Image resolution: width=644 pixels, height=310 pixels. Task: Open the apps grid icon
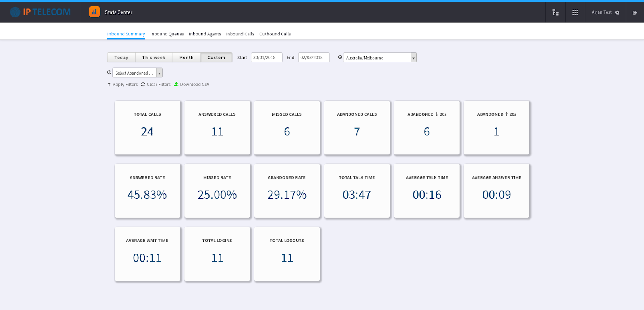[x=575, y=12]
